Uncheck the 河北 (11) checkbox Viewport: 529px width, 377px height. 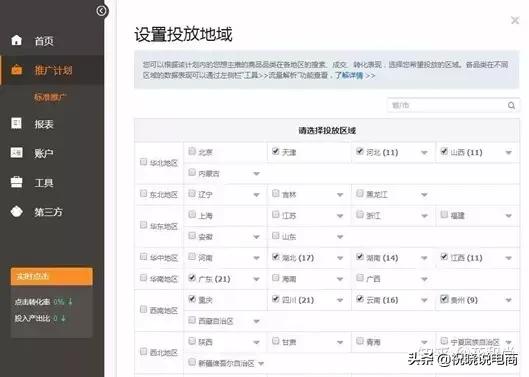click(x=360, y=151)
